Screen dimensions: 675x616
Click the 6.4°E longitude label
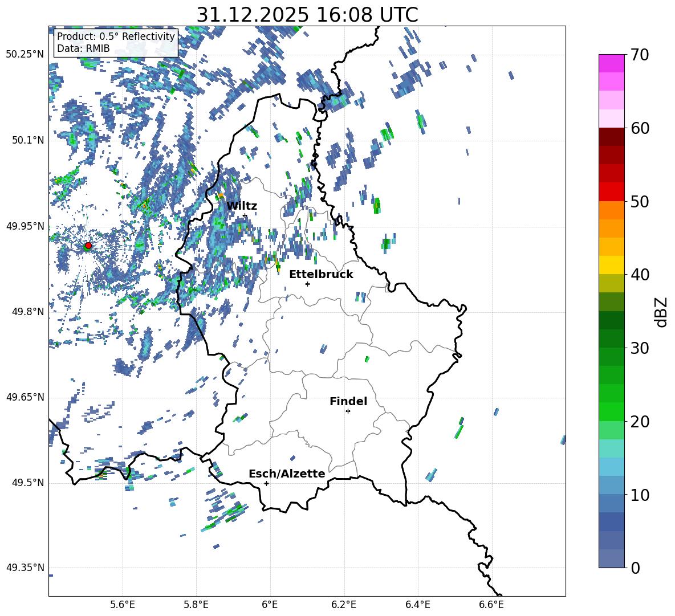[x=417, y=605]
